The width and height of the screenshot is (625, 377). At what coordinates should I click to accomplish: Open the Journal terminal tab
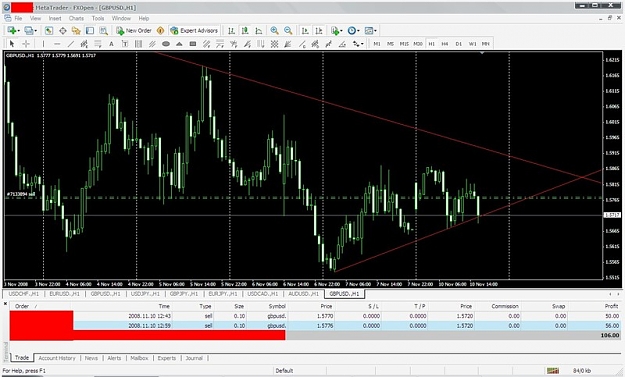194,358
